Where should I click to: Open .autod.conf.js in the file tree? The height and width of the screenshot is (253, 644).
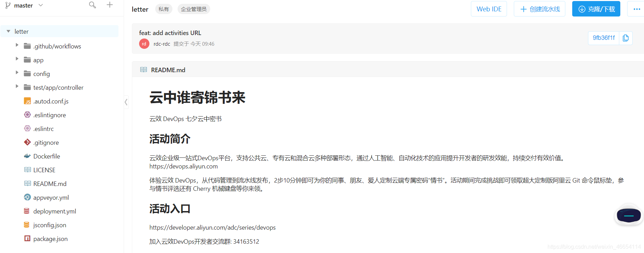51,101
